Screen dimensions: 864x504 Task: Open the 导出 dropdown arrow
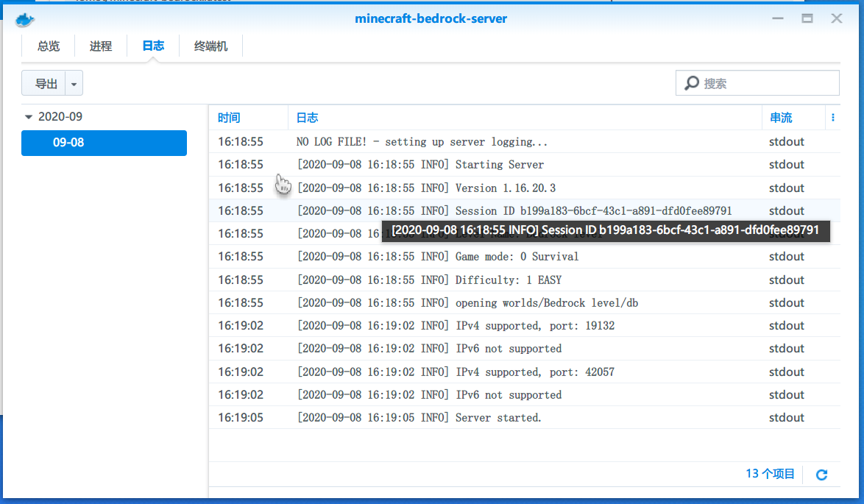point(74,84)
